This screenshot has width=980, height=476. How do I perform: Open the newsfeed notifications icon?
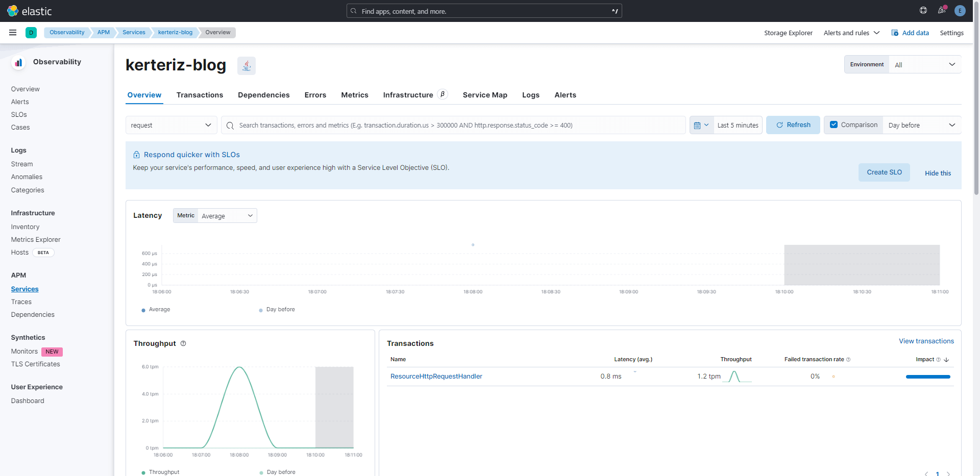942,10
